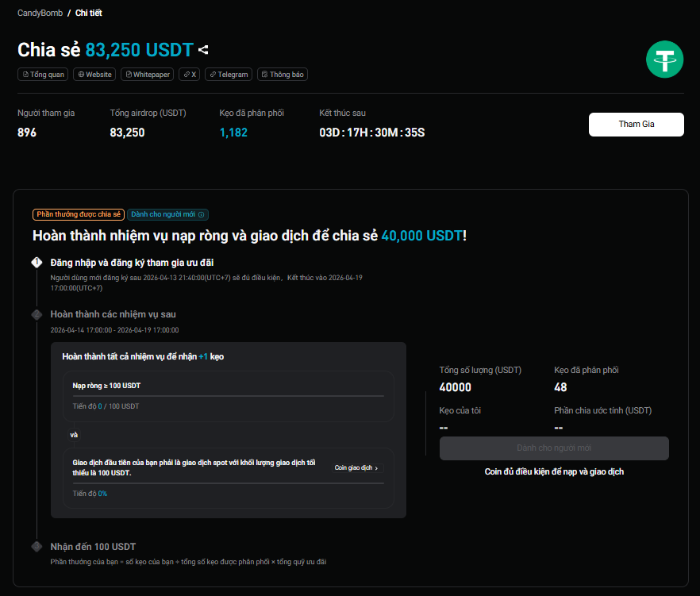Screen dimensions: 700x596
Task: Click Tổng số lượng value 40000
Action: [x=455, y=387]
